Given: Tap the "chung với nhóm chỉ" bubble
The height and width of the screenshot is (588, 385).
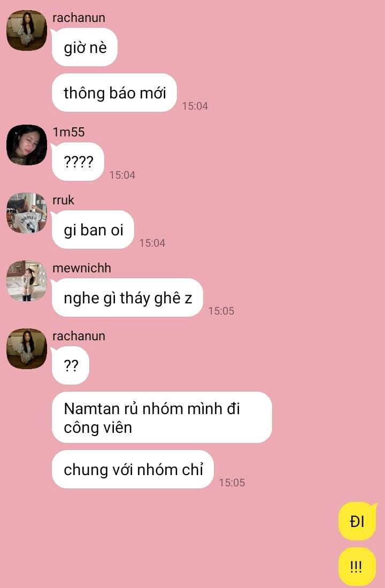Looking at the screenshot, I should 133,469.
